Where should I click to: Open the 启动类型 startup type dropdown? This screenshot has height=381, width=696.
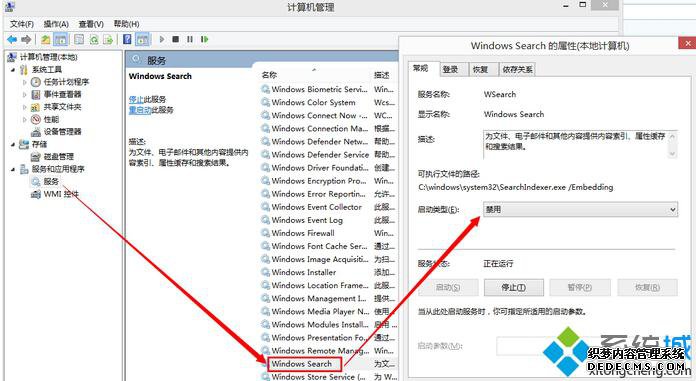pos(580,209)
